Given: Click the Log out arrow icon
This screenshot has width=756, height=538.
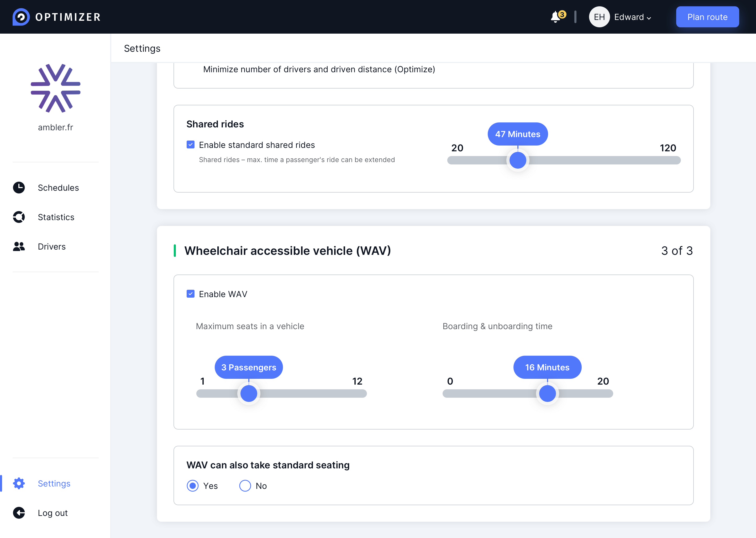Looking at the screenshot, I should (x=19, y=513).
